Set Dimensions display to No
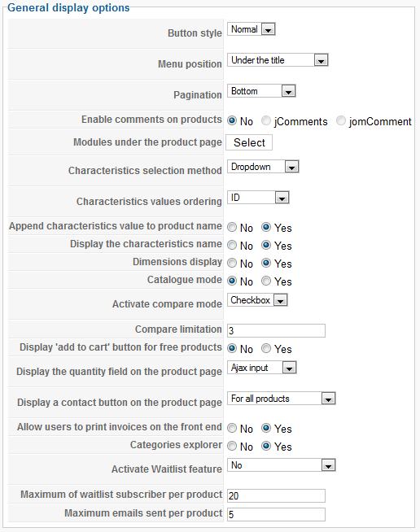420x532 pixels. pos(232,263)
